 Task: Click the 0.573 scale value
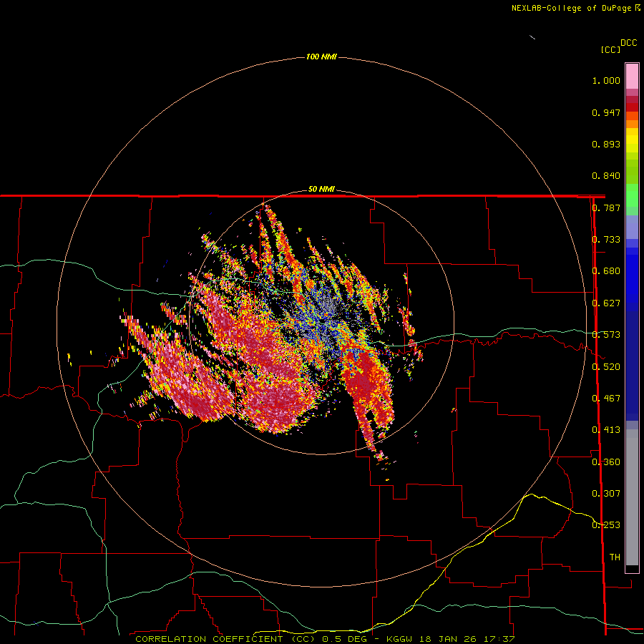606,335
